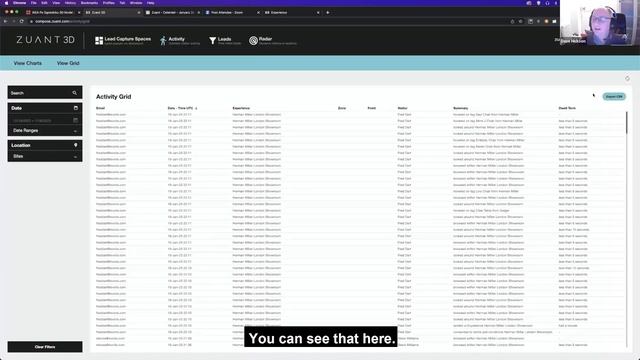640x360 pixels.
Task: Expand the Sites dropdown
Action: pyautogui.click(x=44, y=156)
